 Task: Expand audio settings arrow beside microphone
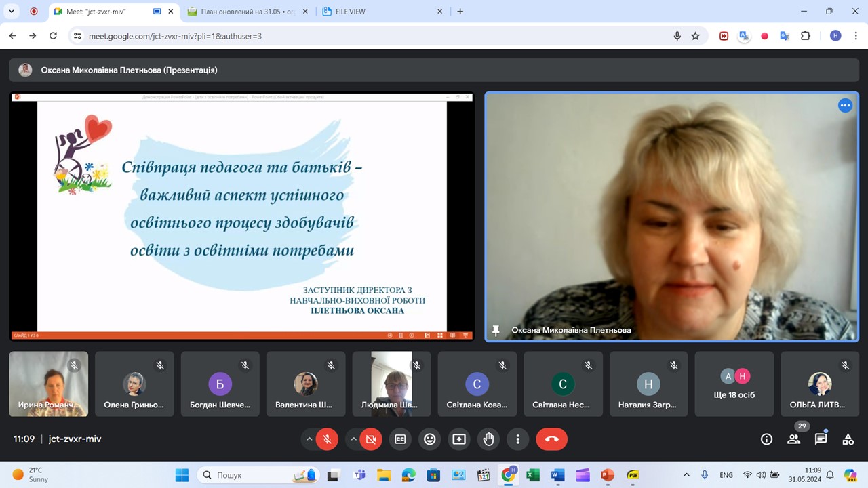(x=309, y=439)
